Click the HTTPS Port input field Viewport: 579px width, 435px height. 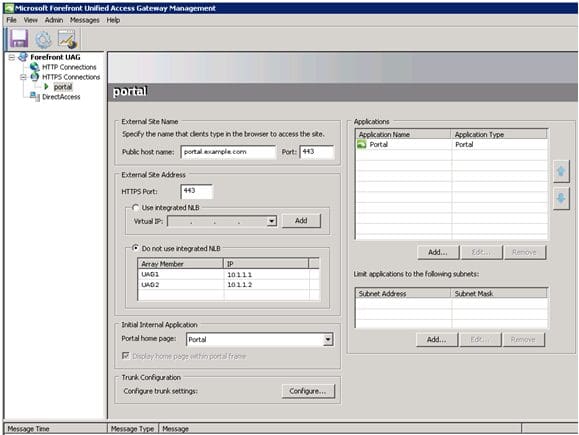pos(197,191)
